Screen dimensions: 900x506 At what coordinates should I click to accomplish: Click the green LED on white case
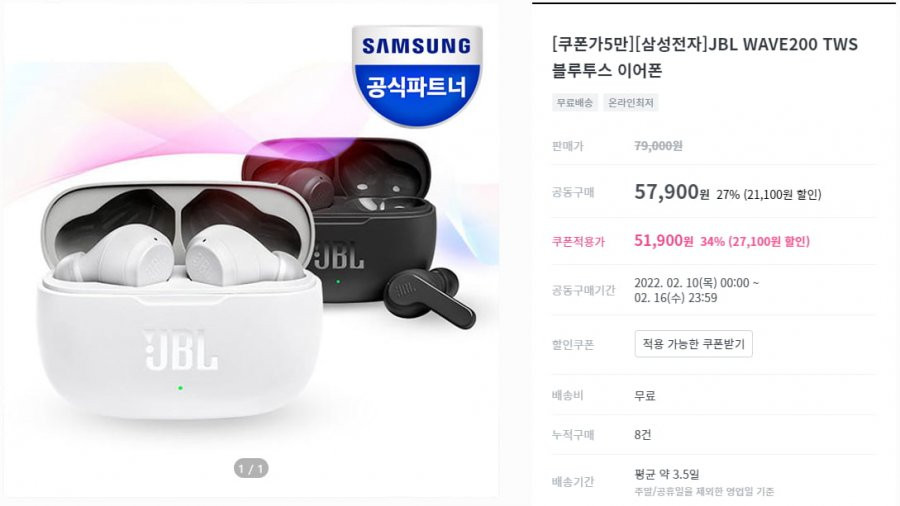coord(180,388)
